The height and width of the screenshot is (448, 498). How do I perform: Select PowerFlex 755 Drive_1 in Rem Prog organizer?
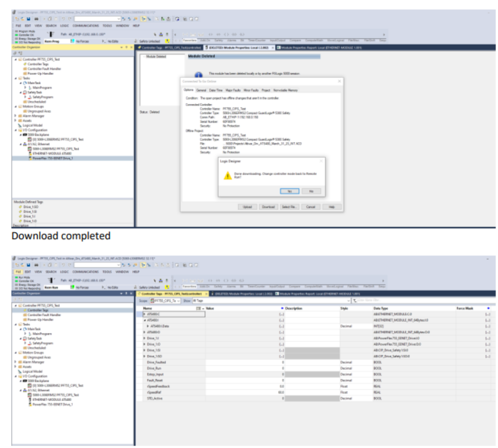(x=52, y=158)
